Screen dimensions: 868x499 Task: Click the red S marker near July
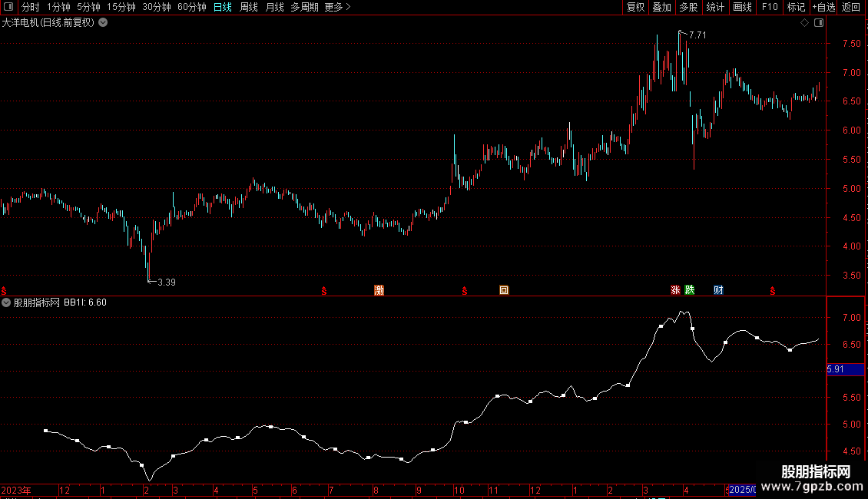(x=324, y=291)
